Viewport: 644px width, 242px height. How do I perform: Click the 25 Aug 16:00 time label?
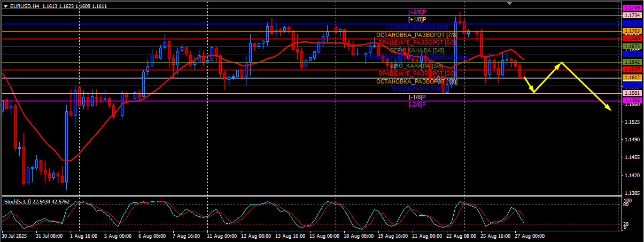click(x=495, y=236)
